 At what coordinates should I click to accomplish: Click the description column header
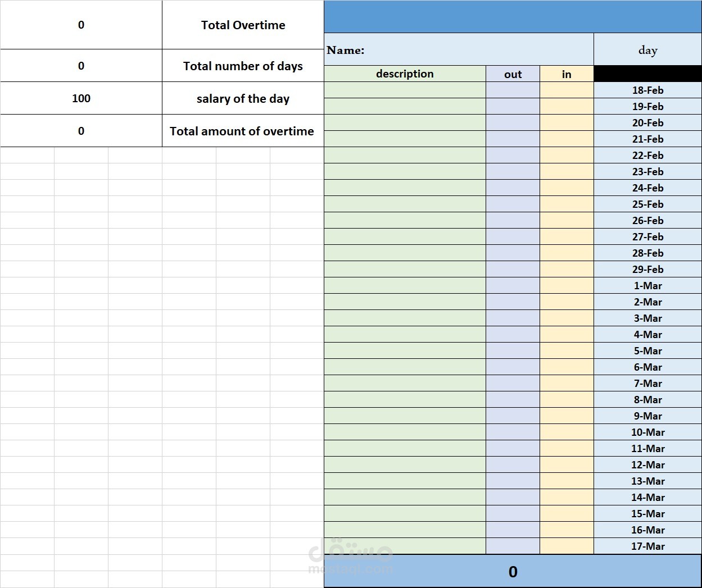[x=405, y=74]
